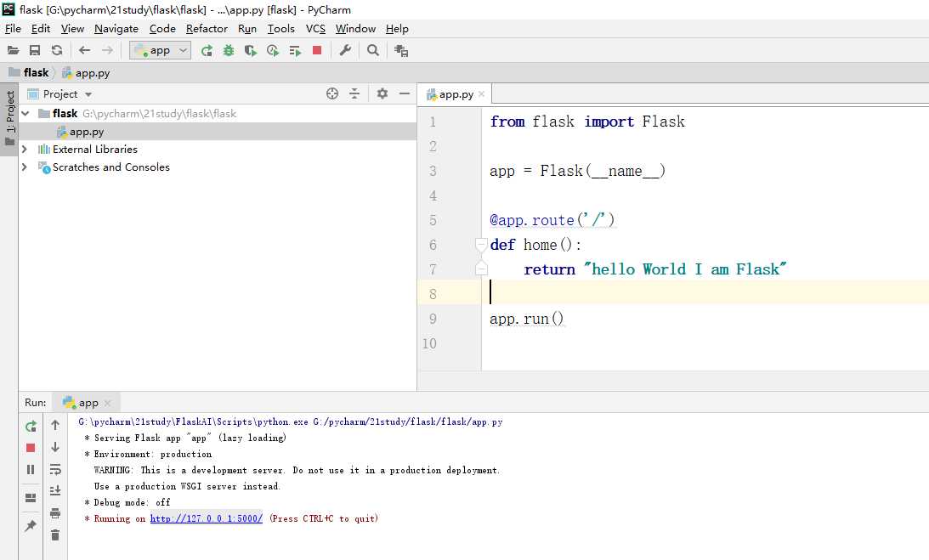Click the Rerun app toolbar icon

pos(207,50)
